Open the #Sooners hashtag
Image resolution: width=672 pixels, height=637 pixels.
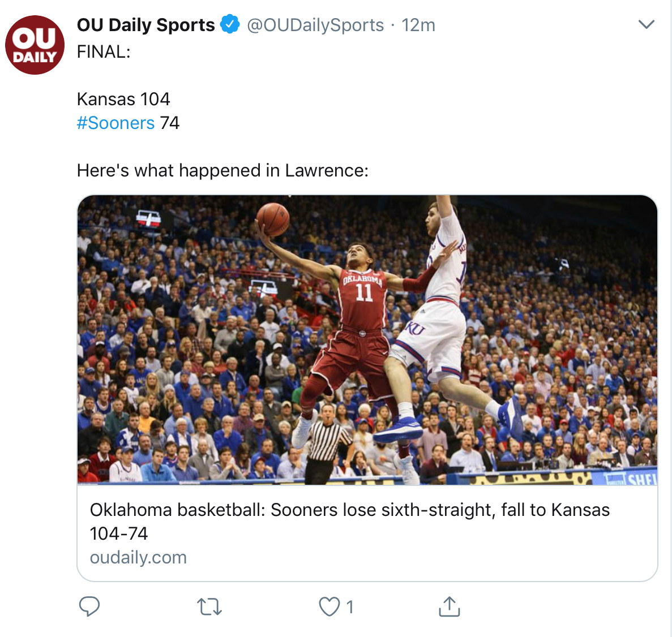[116, 123]
